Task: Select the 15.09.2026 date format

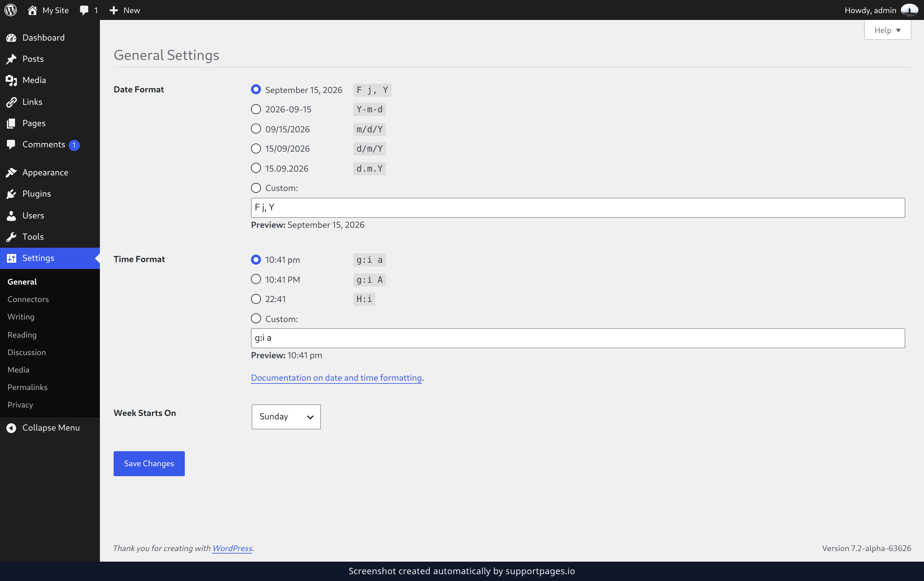Action: click(x=256, y=168)
